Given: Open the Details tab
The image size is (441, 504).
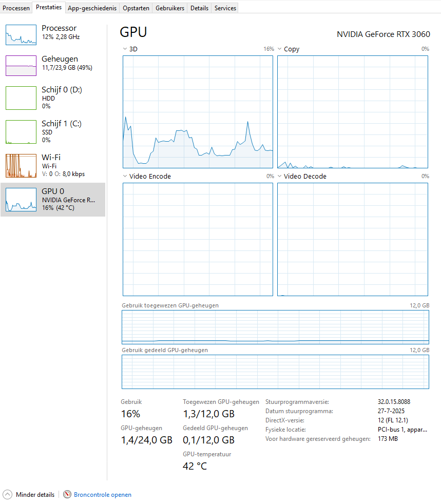Looking at the screenshot, I should point(199,8).
